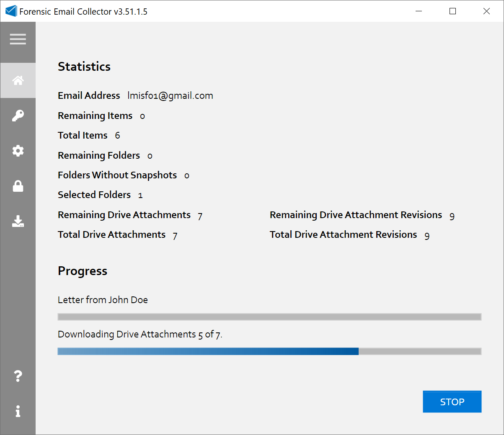Screen dimensions: 504x435
Task: Click the question mark help icon
Action: click(x=18, y=376)
